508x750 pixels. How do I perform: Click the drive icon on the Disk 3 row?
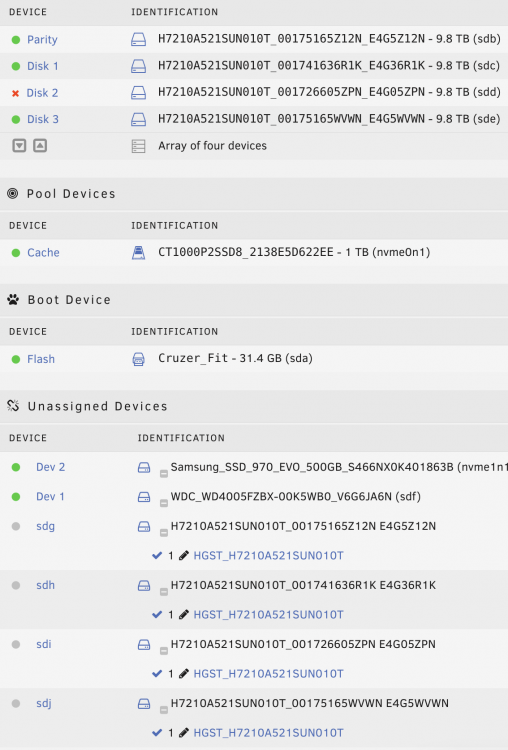point(138,119)
